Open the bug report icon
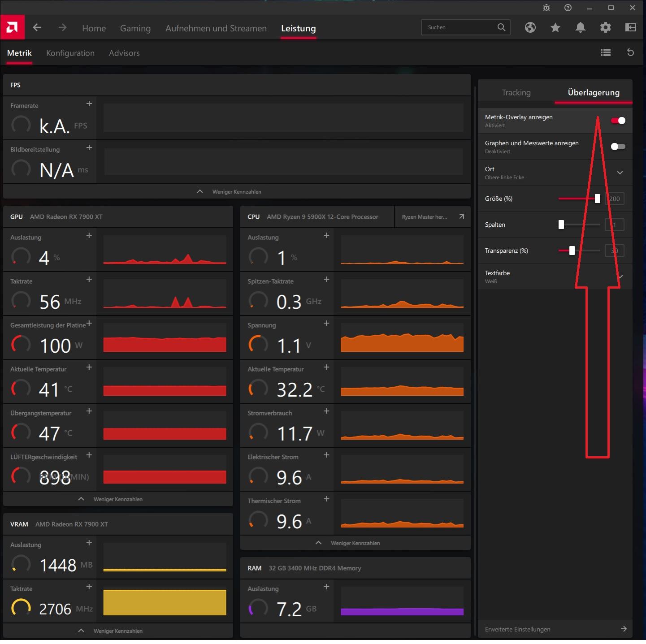646x644 pixels. pyautogui.click(x=546, y=8)
